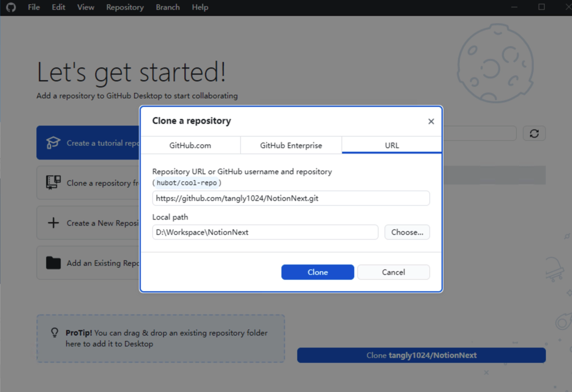Open the Help menu

pos(200,7)
